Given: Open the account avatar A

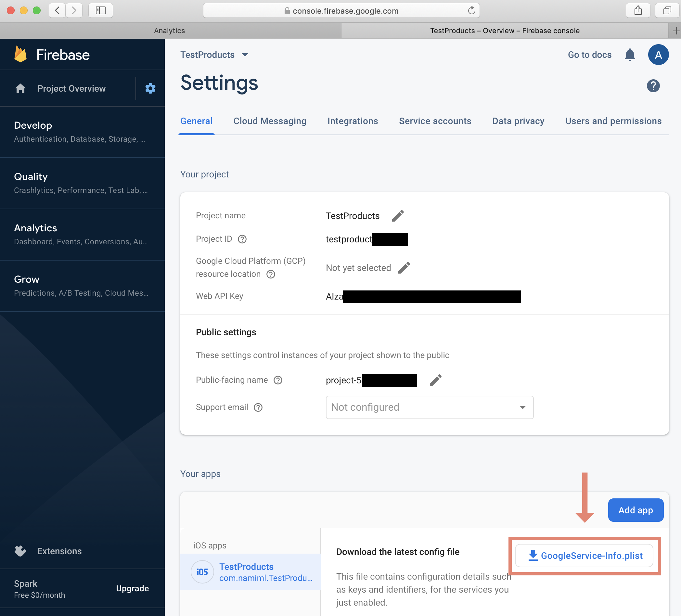Looking at the screenshot, I should pyautogui.click(x=658, y=55).
